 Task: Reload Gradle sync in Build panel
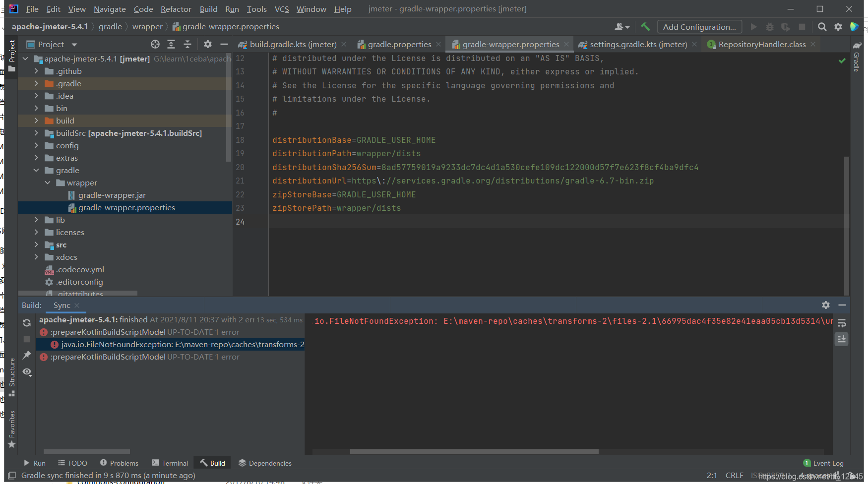pos(27,323)
